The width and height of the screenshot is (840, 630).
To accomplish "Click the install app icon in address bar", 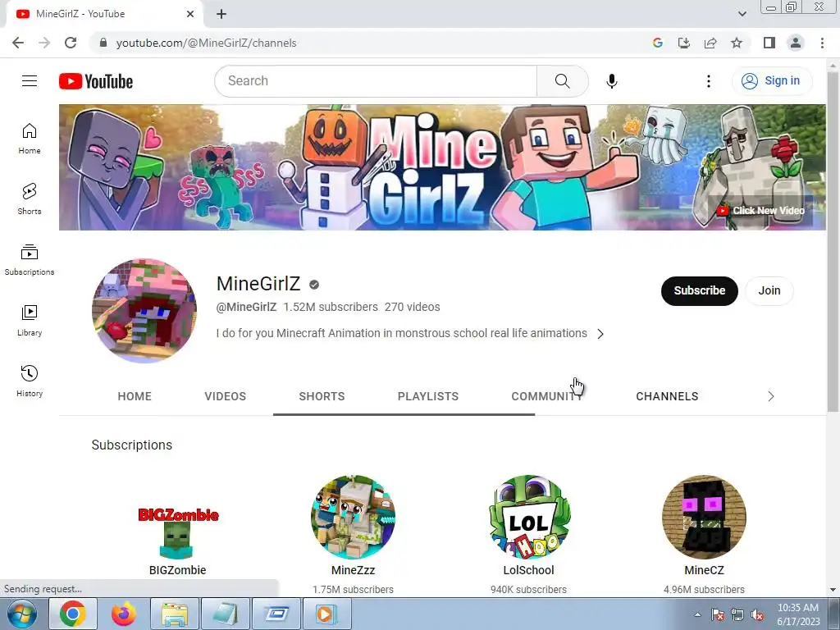I will coord(684,43).
